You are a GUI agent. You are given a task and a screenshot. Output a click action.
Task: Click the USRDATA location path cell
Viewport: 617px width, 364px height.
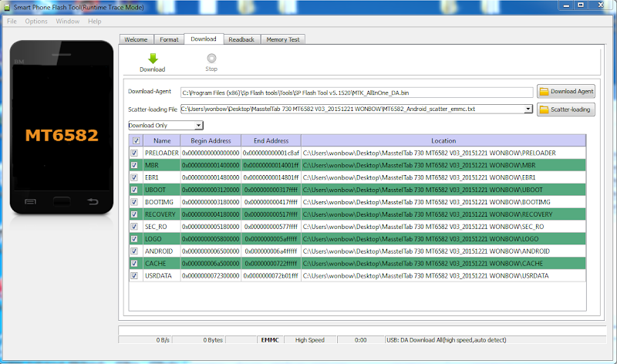pos(443,275)
